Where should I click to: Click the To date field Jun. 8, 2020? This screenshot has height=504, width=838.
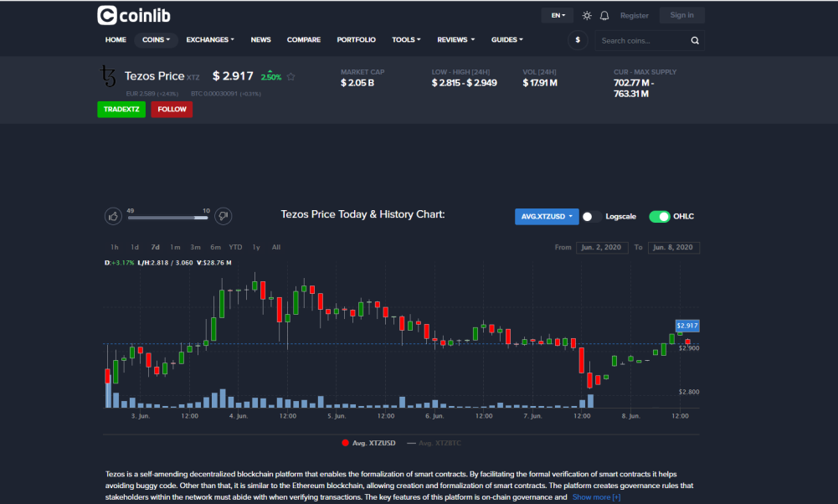coord(673,248)
